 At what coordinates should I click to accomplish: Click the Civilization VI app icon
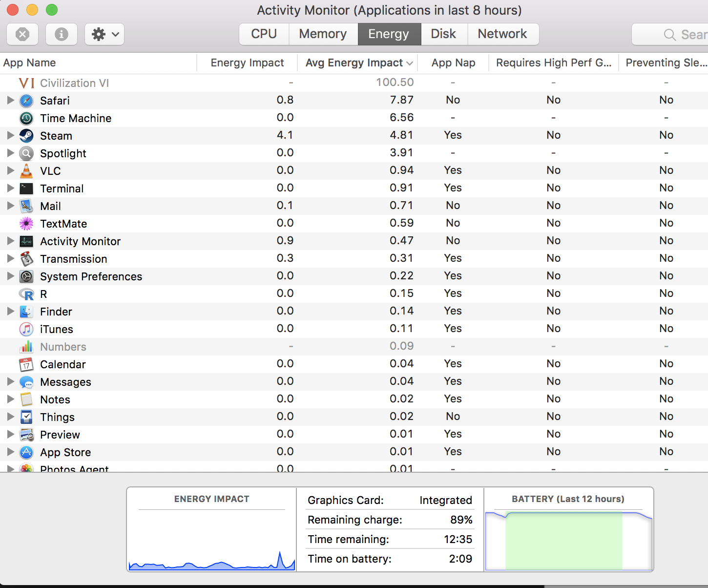(x=26, y=83)
